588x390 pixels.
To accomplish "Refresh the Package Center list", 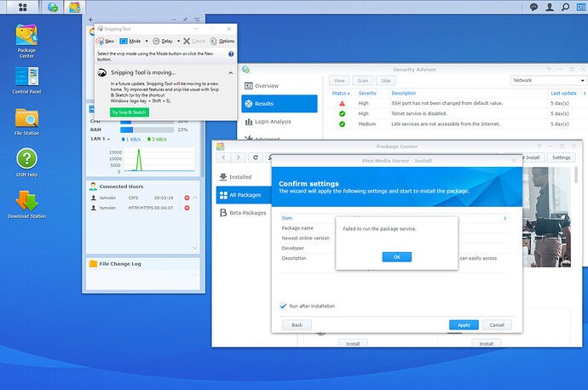I will pyautogui.click(x=256, y=158).
